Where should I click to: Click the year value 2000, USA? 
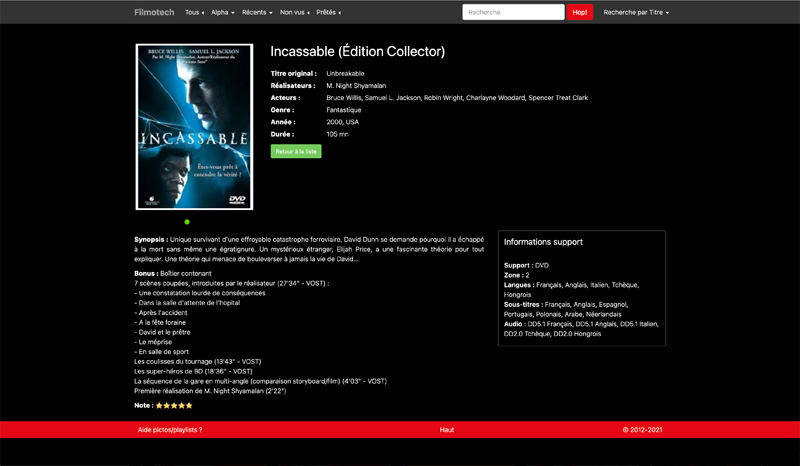342,122
